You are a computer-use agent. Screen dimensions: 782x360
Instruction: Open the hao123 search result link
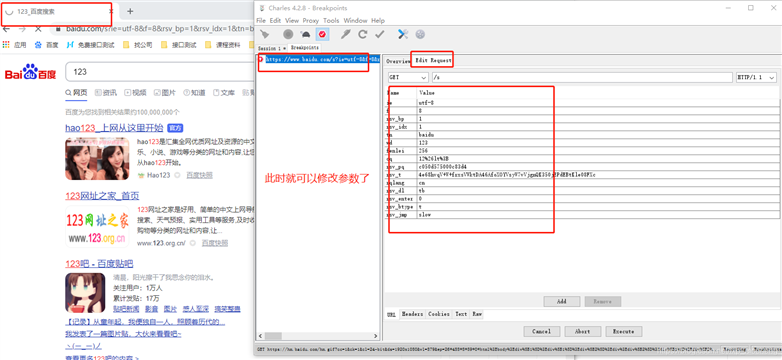pyautogui.click(x=114, y=128)
